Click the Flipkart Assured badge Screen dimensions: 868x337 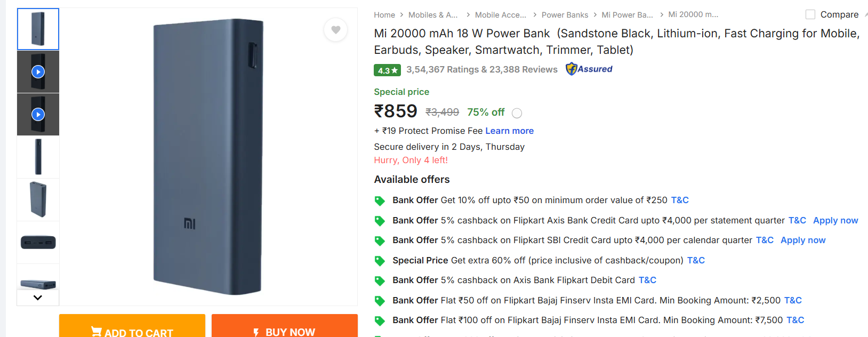tap(589, 69)
